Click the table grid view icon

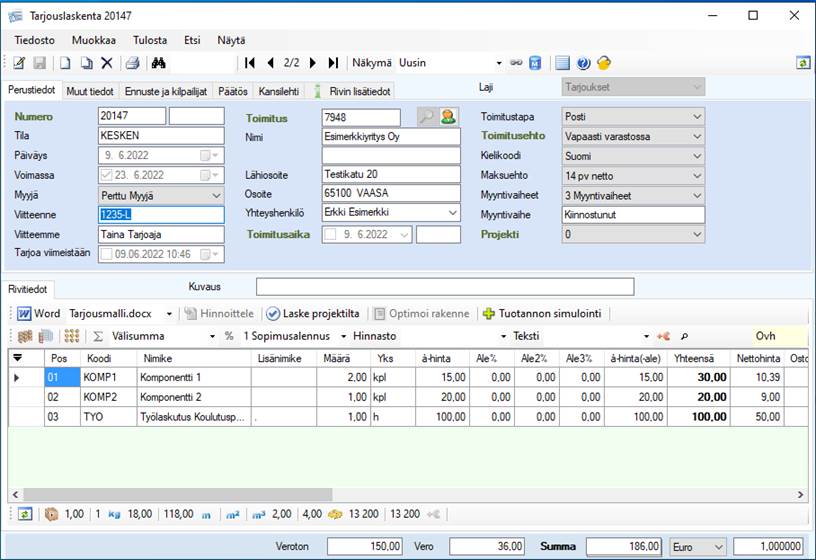(x=563, y=63)
